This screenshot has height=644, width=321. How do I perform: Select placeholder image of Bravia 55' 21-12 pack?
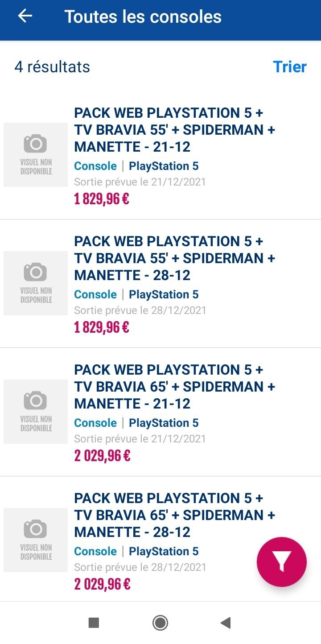36,155
